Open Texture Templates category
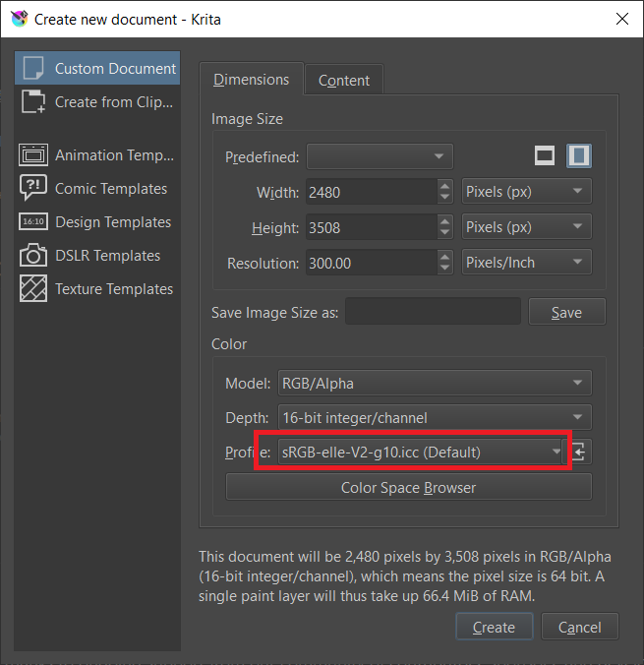 pyautogui.click(x=97, y=289)
